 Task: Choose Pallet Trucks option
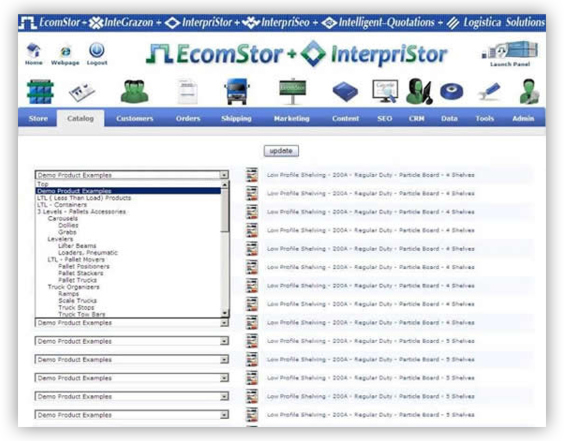pyautogui.click(x=128, y=280)
